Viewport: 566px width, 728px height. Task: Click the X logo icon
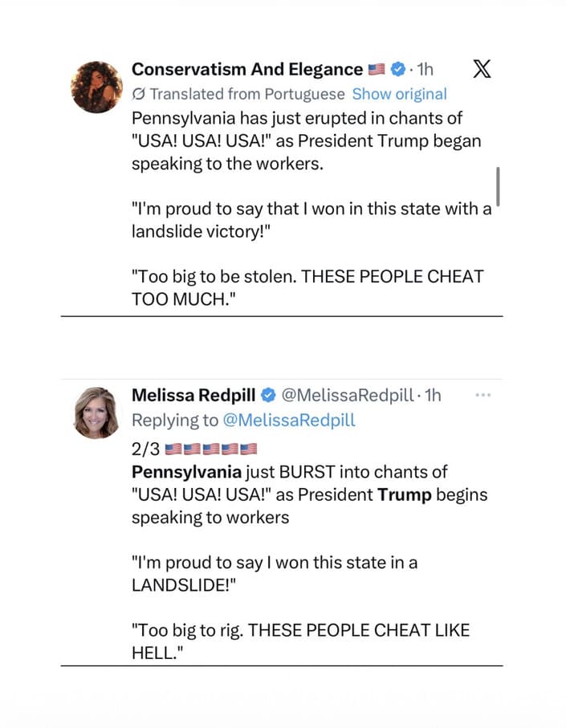click(x=482, y=69)
